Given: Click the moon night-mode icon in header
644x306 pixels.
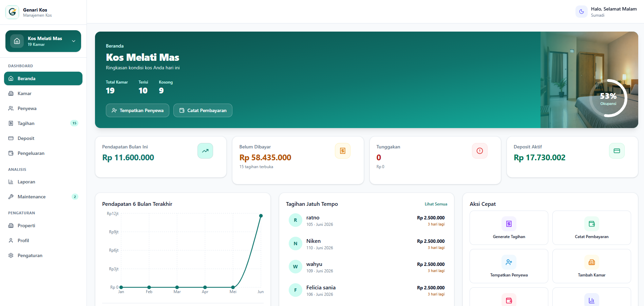Looking at the screenshot, I should point(582,12).
